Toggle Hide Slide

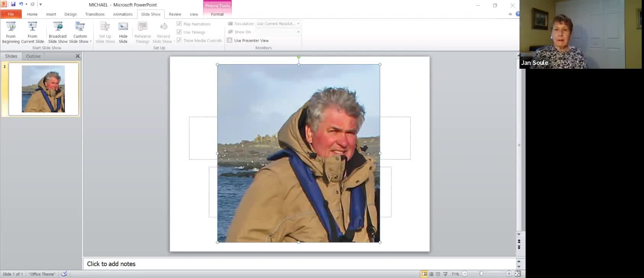tap(123, 32)
